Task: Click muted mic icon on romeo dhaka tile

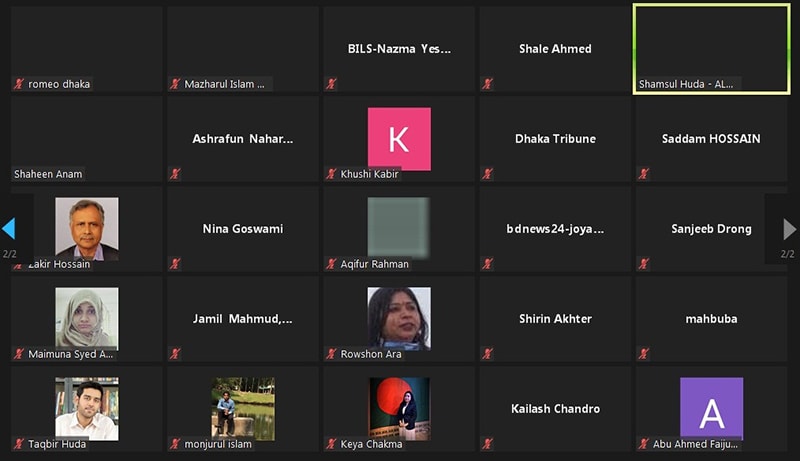Action: 19,84
